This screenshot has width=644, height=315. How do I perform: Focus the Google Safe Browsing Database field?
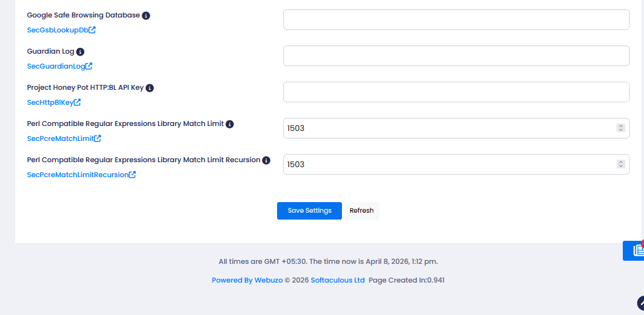(456, 20)
